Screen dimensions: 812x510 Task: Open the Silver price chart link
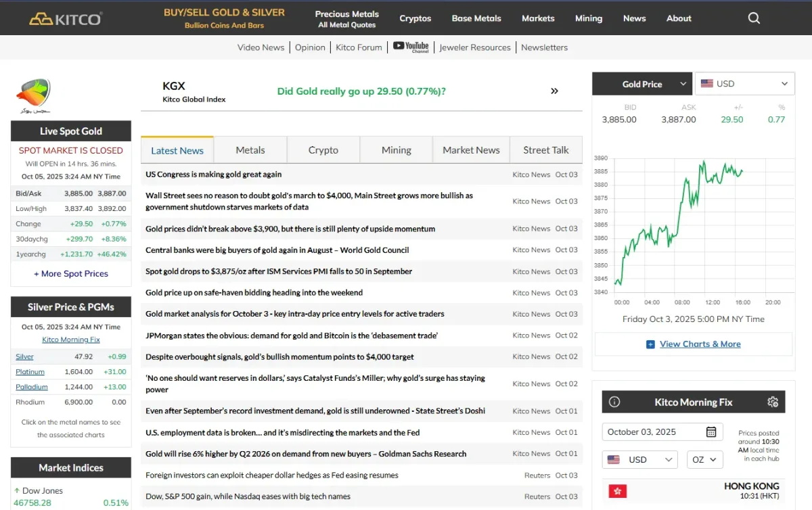pyautogui.click(x=24, y=356)
